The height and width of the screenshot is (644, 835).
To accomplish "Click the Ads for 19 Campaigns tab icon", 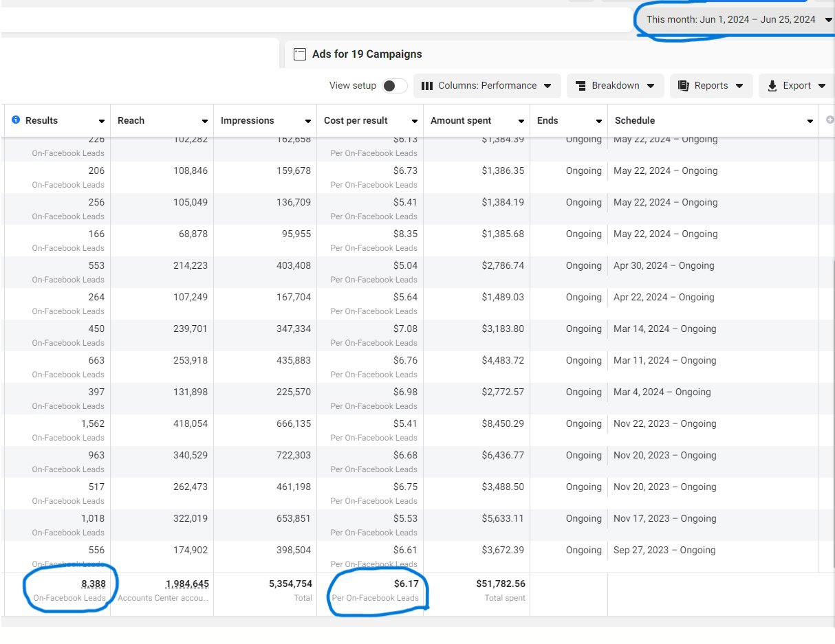I will tap(299, 54).
